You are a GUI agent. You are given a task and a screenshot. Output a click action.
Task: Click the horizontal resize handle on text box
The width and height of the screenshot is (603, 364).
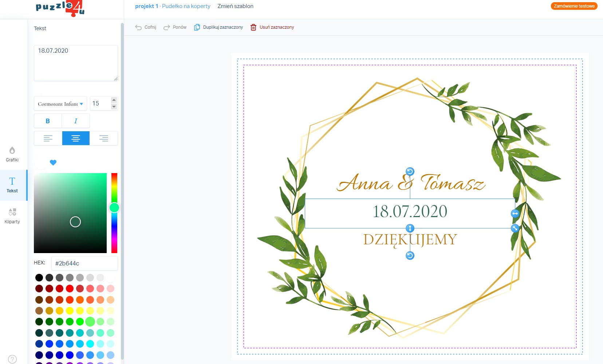[515, 214]
